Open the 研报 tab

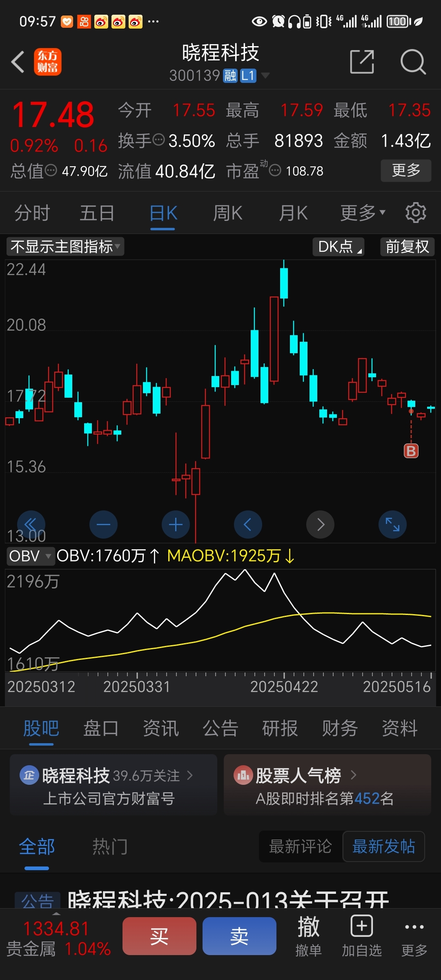280,728
